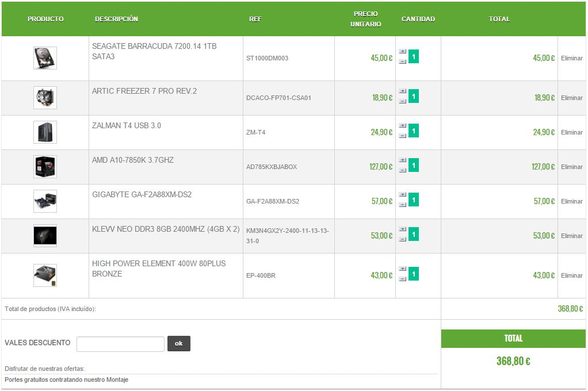Remove Seagate Barracuda with Eliminar

click(x=571, y=58)
